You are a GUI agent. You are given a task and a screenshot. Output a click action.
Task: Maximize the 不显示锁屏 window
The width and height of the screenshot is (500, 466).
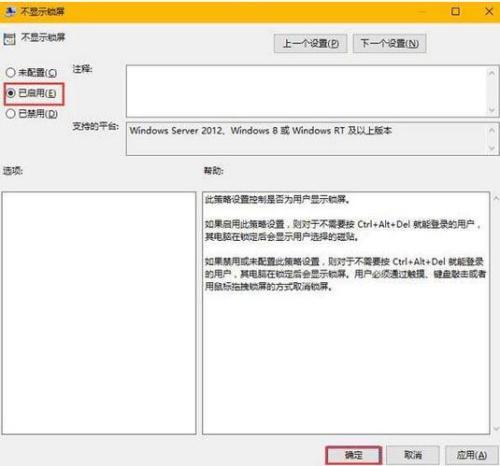455,12
